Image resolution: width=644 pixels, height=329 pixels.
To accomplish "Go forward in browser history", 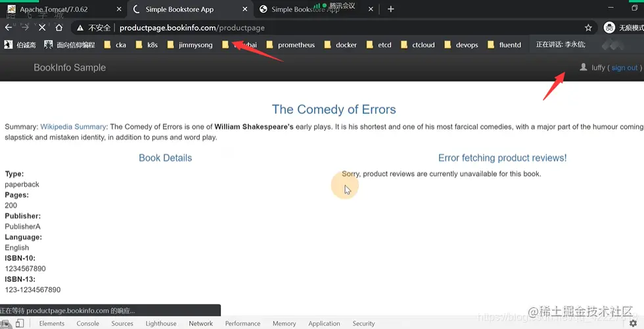I will point(25,28).
